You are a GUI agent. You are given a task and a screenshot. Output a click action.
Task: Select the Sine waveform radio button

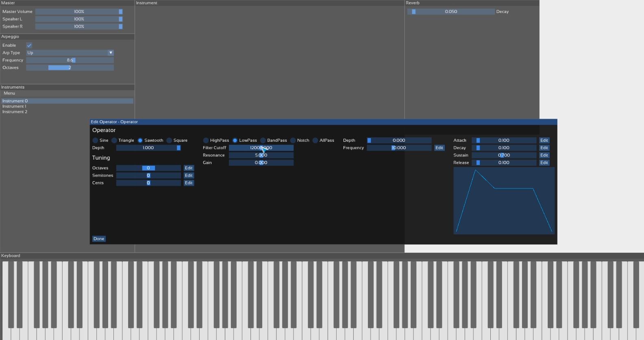point(96,141)
